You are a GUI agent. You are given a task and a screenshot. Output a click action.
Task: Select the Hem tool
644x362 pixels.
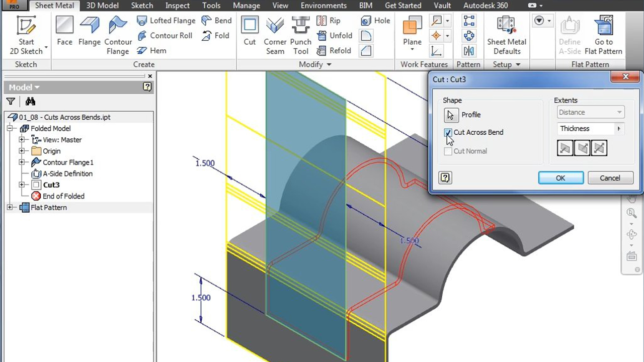click(151, 51)
